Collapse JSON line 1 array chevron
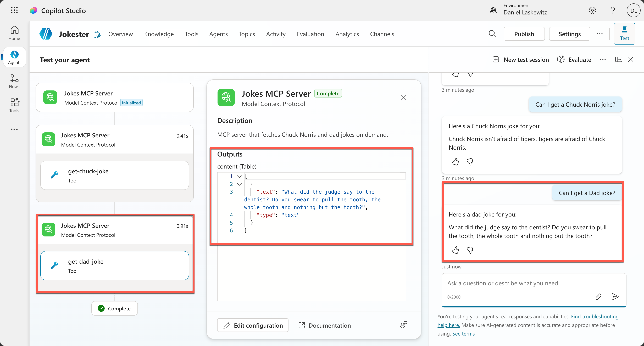Image resolution: width=644 pixels, height=346 pixels. (x=239, y=176)
